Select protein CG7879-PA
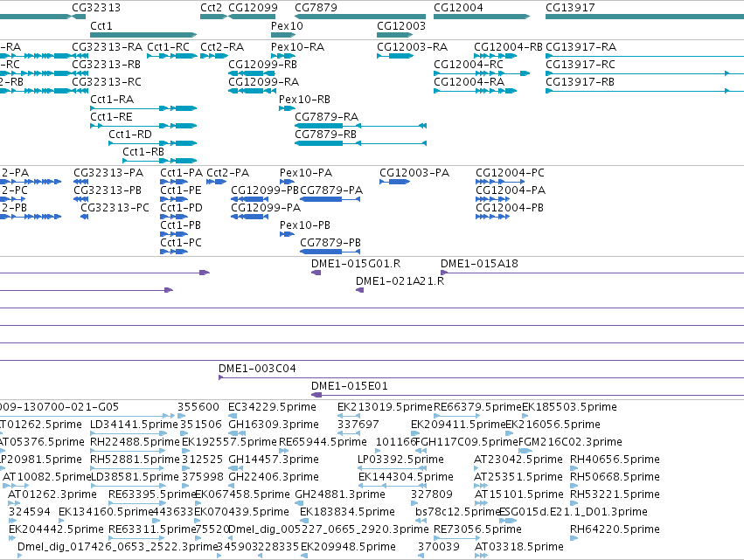 click(330, 199)
